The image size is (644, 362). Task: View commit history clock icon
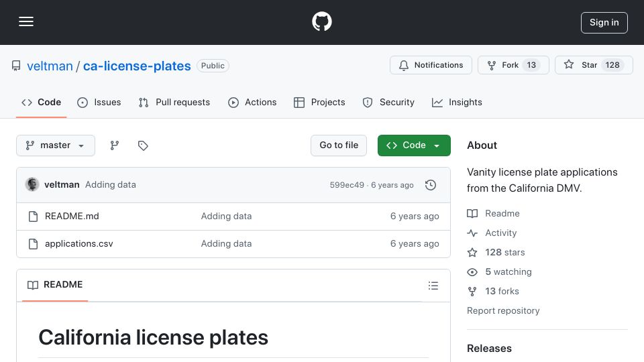click(431, 185)
